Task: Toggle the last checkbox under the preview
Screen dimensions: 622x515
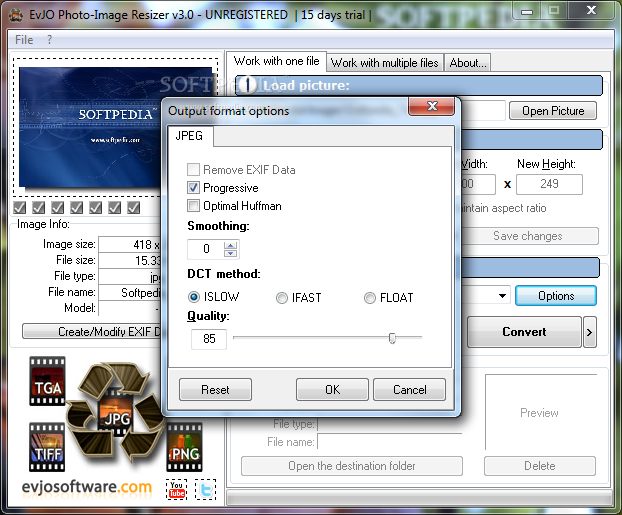Action: 134,208
